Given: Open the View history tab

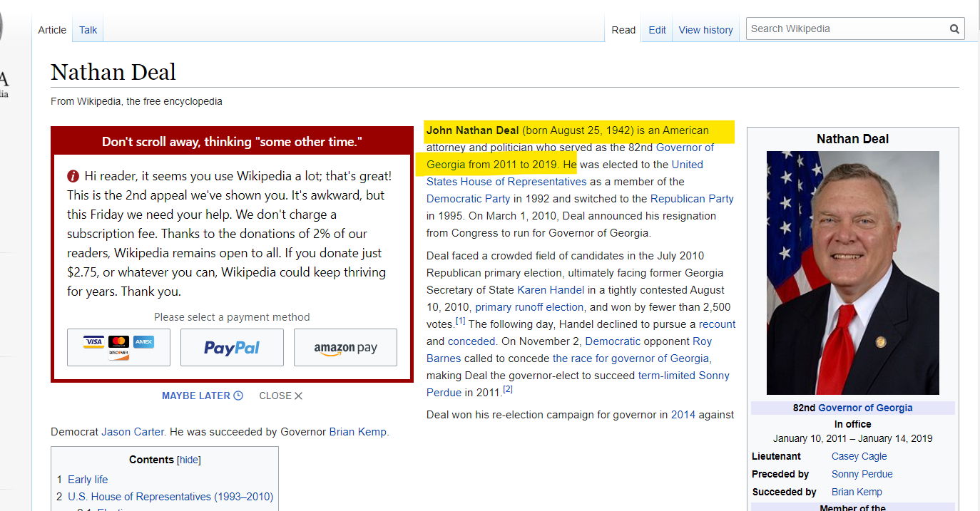Looking at the screenshot, I should pyautogui.click(x=705, y=30).
